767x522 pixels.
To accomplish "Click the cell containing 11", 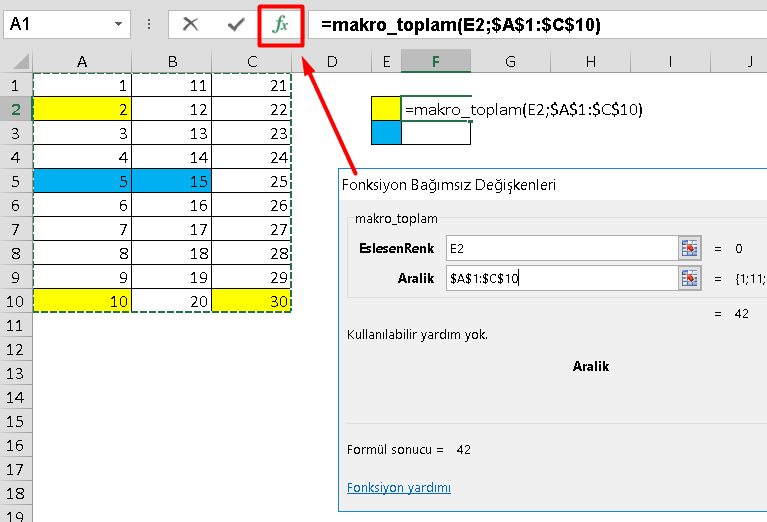I will 172,85.
